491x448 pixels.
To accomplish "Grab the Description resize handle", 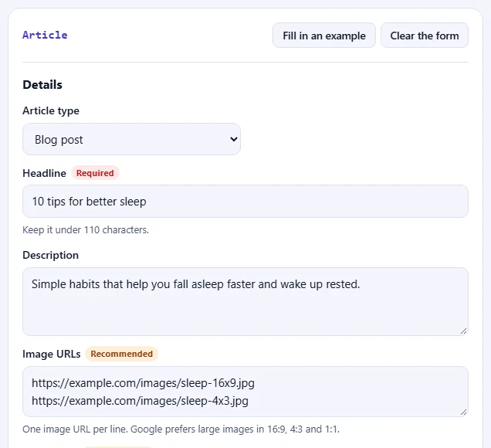I will [464, 331].
